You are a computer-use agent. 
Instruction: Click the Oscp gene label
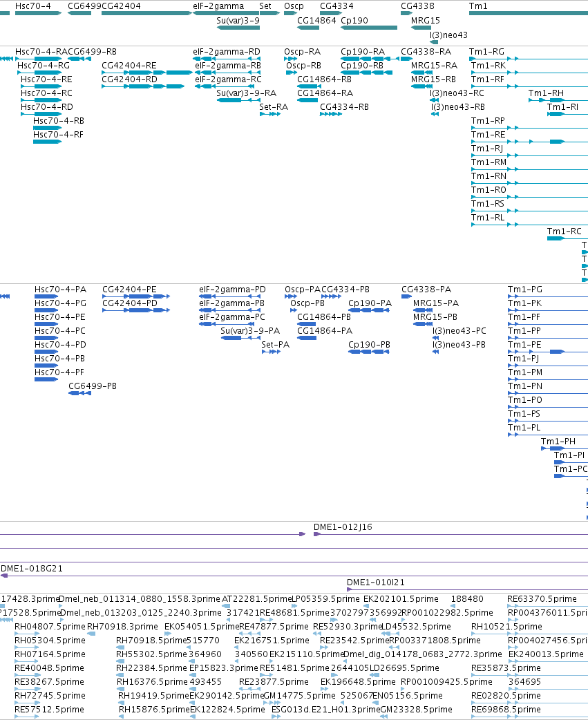[x=294, y=6]
